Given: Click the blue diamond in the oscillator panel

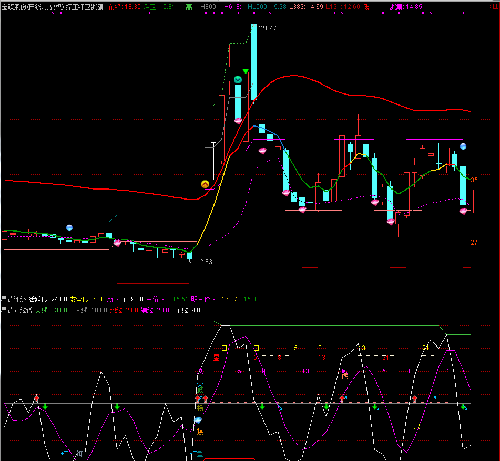Looking at the screenshot, I should (x=198, y=420).
